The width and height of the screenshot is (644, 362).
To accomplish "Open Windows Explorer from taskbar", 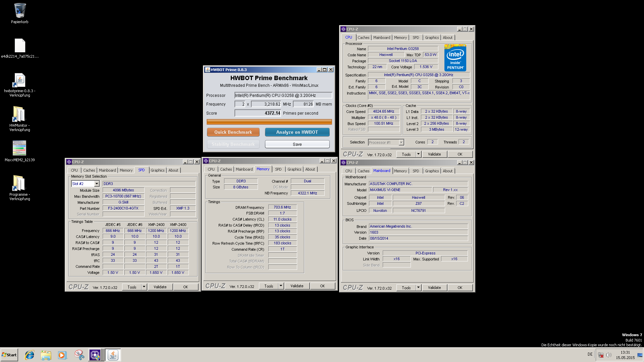I will (x=46, y=355).
